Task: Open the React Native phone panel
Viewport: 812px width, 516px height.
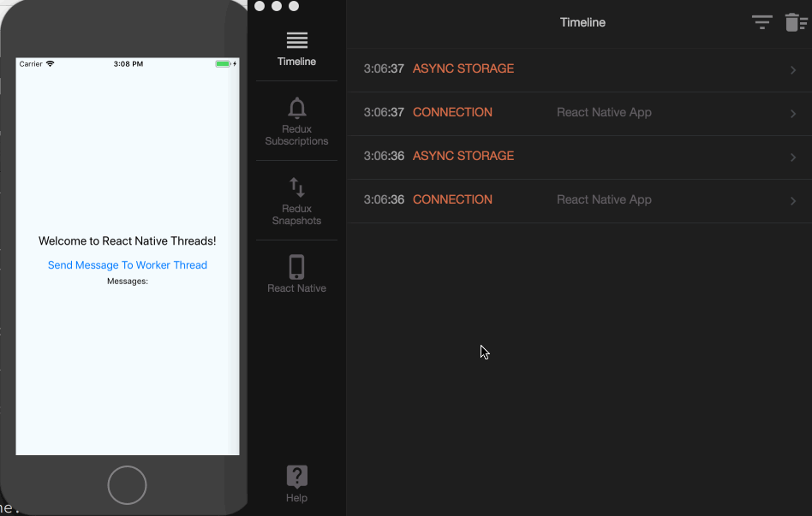Action: tap(296, 267)
